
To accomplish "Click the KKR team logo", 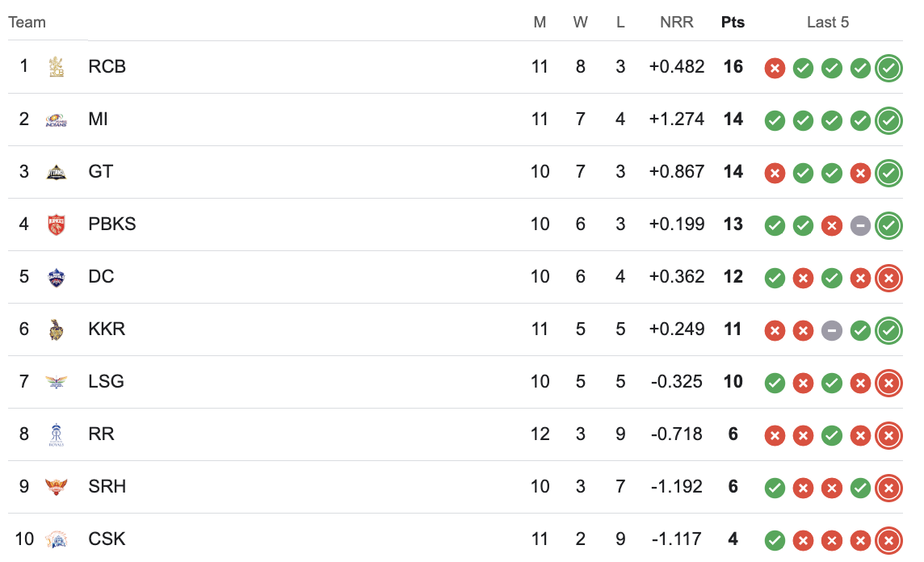I will [56, 329].
